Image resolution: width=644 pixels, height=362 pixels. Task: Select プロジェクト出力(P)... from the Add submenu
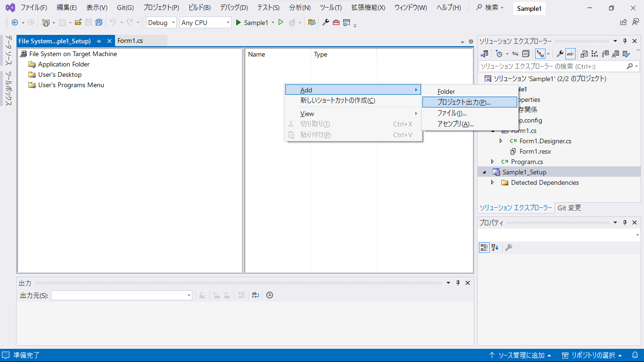coord(463,102)
